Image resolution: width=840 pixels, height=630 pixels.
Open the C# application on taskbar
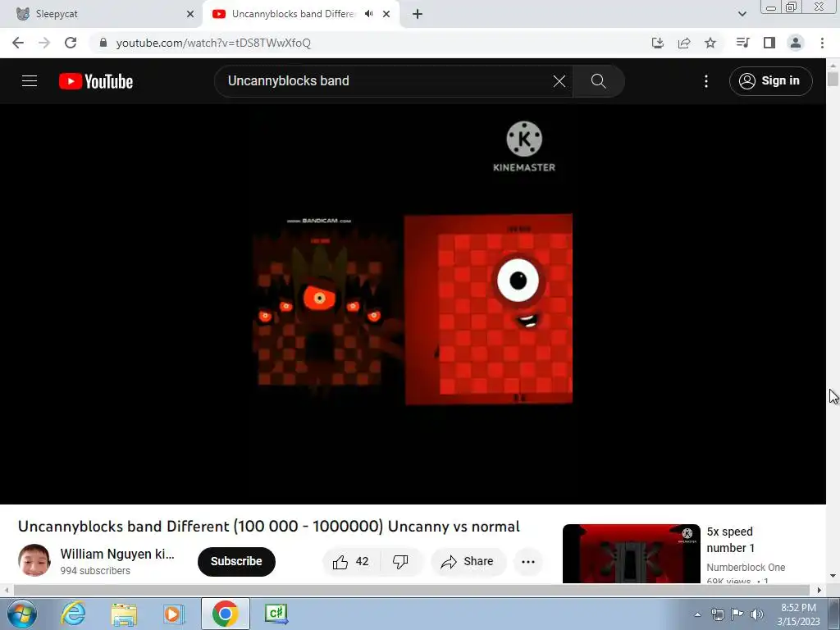276,614
